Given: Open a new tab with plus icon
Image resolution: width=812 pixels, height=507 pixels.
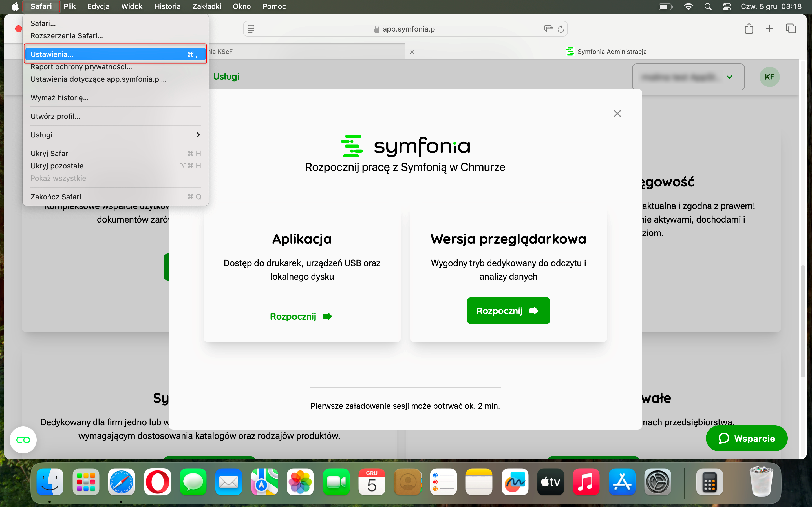Looking at the screenshot, I should (x=769, y=28).
